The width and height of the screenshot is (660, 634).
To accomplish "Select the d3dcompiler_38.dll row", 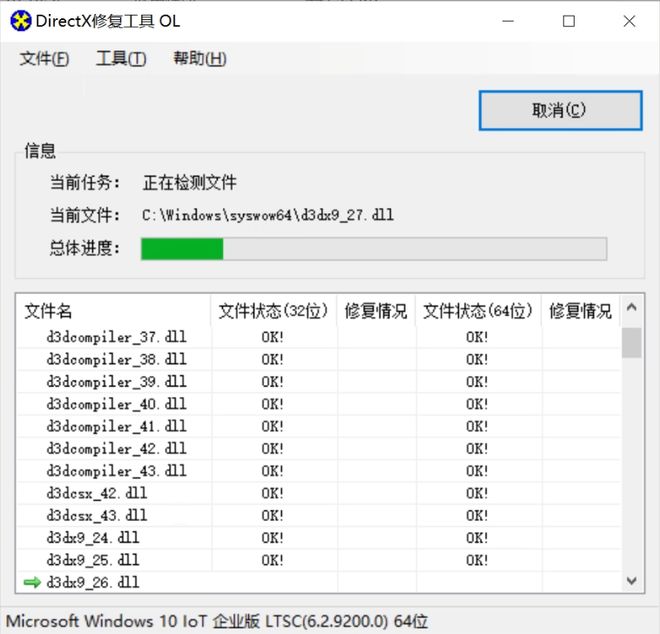I will tap(319, 360).
